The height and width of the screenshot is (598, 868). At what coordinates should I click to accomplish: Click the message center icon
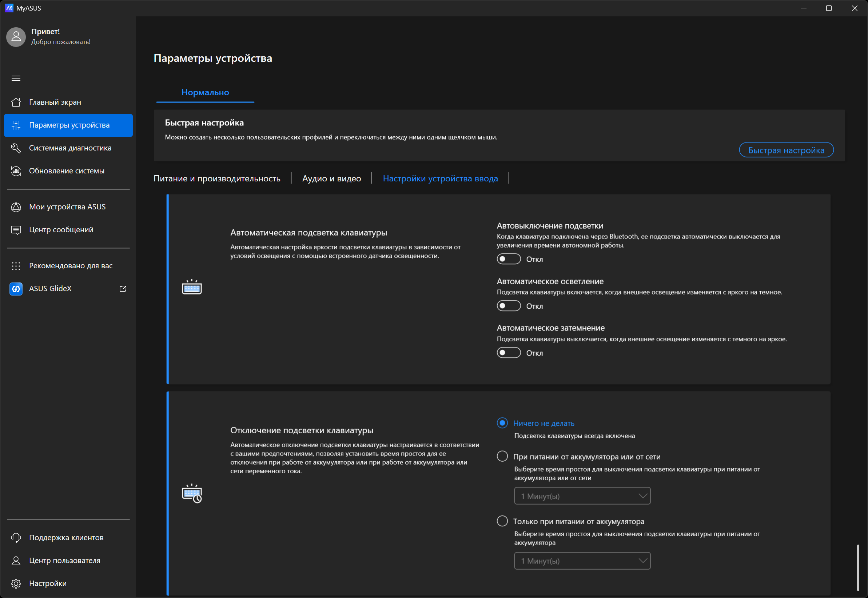coord(16,230)
